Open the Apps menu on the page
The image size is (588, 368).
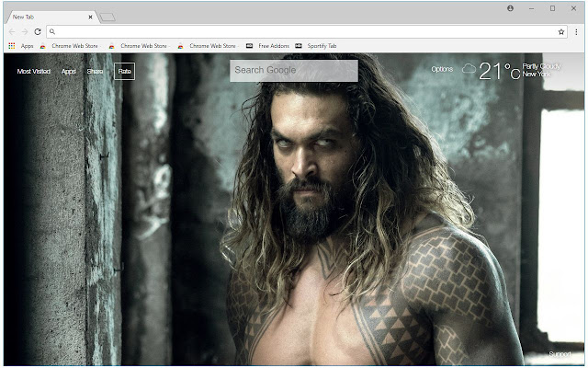click(69, 72)
